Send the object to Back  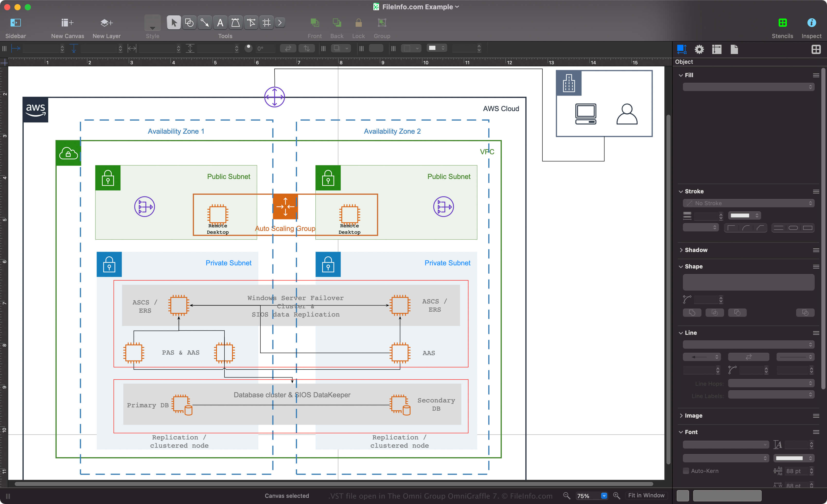click(x=337, y=23)
